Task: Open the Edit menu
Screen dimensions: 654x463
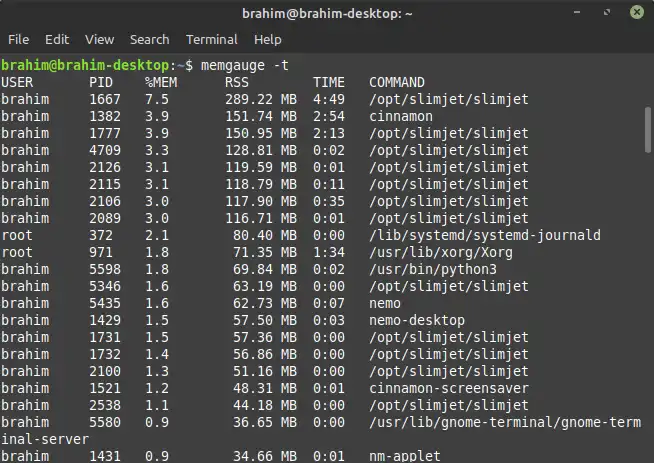Action: pos(57,40)
